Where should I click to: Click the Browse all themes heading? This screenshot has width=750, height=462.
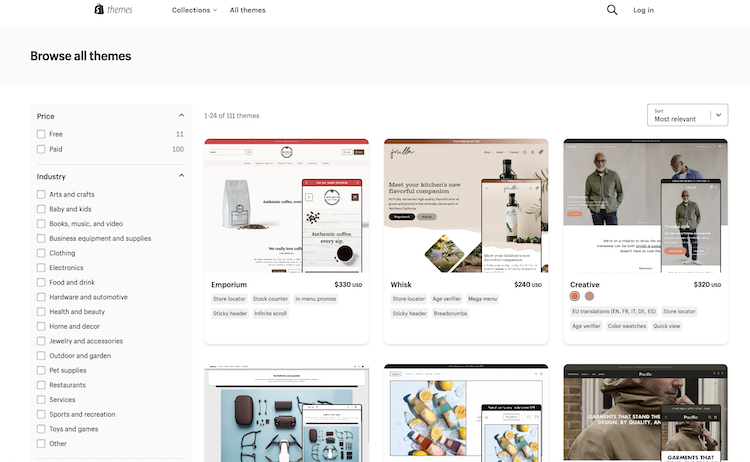[x=80, y=56]
